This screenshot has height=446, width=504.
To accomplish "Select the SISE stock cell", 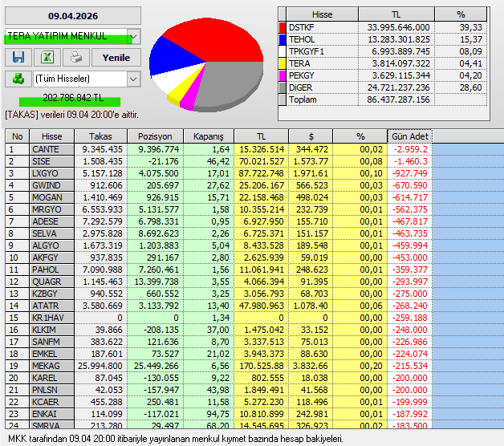I will tap(51, 161).
